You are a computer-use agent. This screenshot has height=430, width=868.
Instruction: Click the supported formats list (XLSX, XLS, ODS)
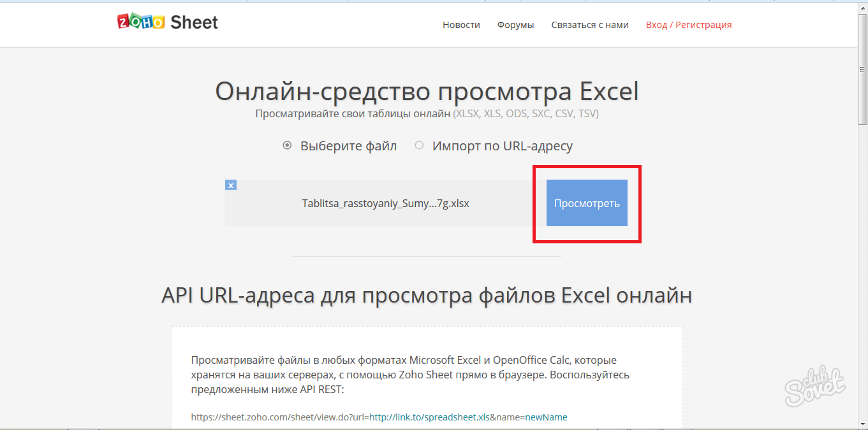point(526,114)
